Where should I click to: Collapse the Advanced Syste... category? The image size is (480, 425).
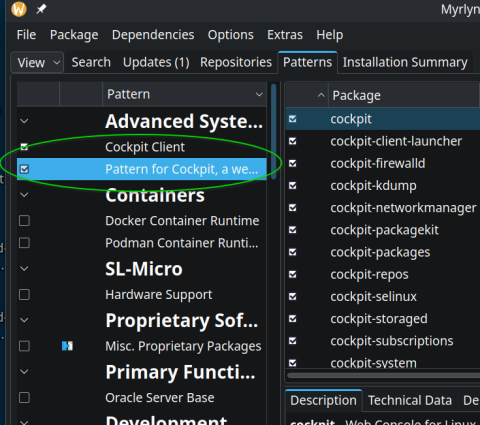(x=24, y=121)
